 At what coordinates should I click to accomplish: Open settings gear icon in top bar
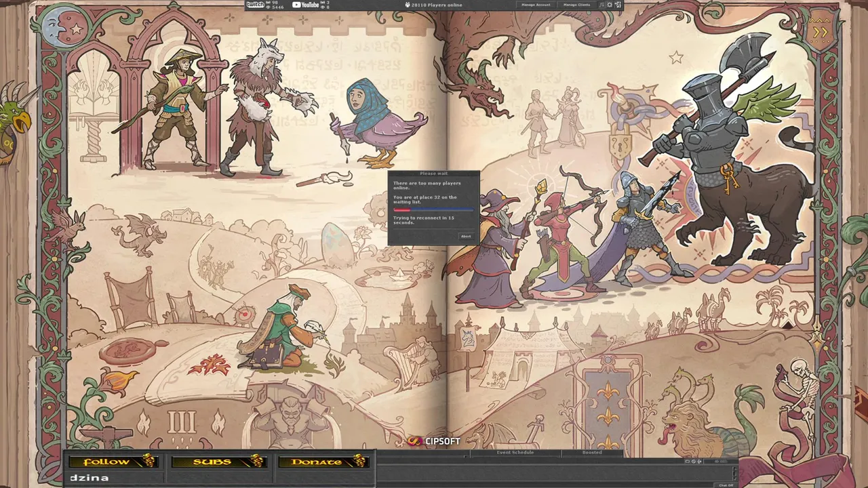610,5
